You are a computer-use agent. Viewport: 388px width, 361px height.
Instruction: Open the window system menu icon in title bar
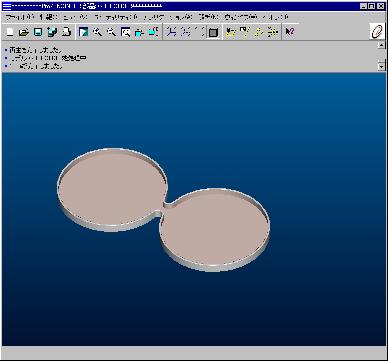tap(7, 6)
